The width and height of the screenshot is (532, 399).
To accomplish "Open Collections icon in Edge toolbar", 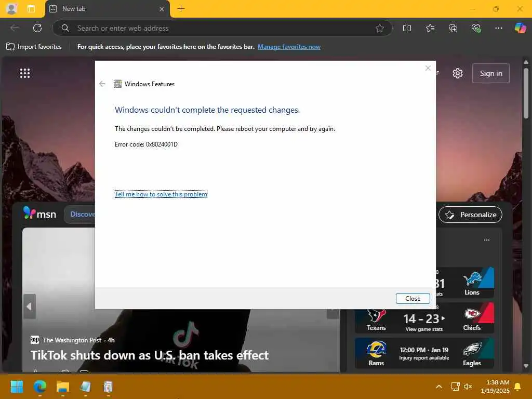I will point(453,28).
